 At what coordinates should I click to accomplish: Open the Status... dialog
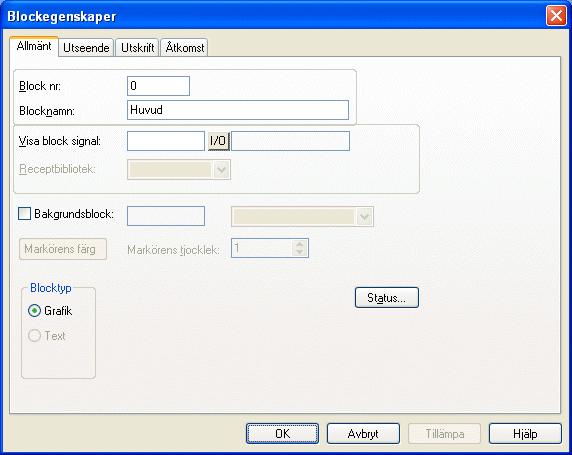click(387, 298)
